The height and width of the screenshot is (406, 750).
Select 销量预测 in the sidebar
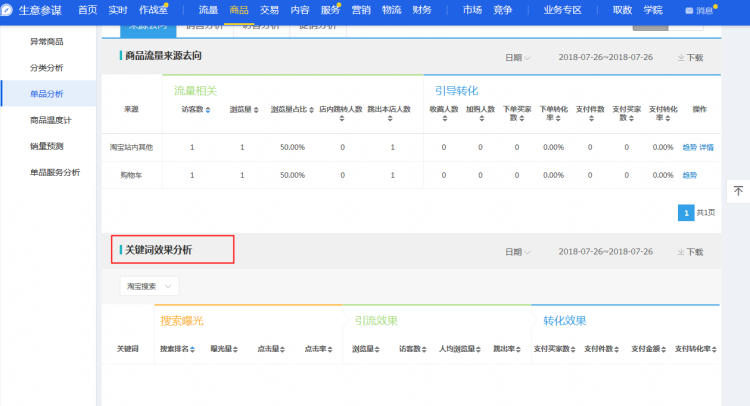pos(47,146)
